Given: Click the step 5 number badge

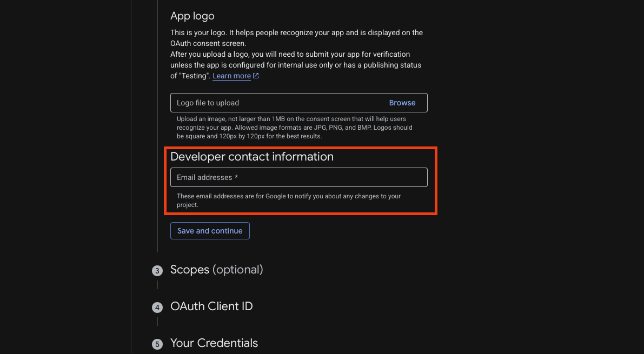Looking at the screenshot, I should click(x=157, y=344).
